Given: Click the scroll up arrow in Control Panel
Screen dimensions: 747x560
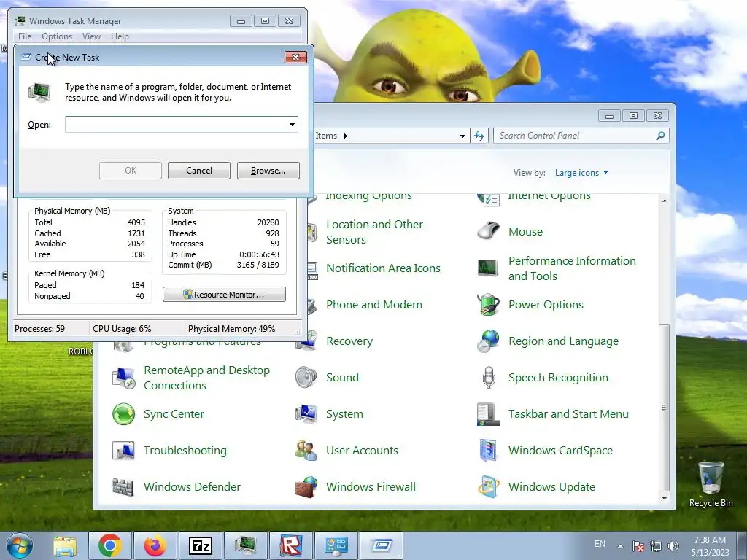Looking at the screenshot, I should click(x=664, y=201).
